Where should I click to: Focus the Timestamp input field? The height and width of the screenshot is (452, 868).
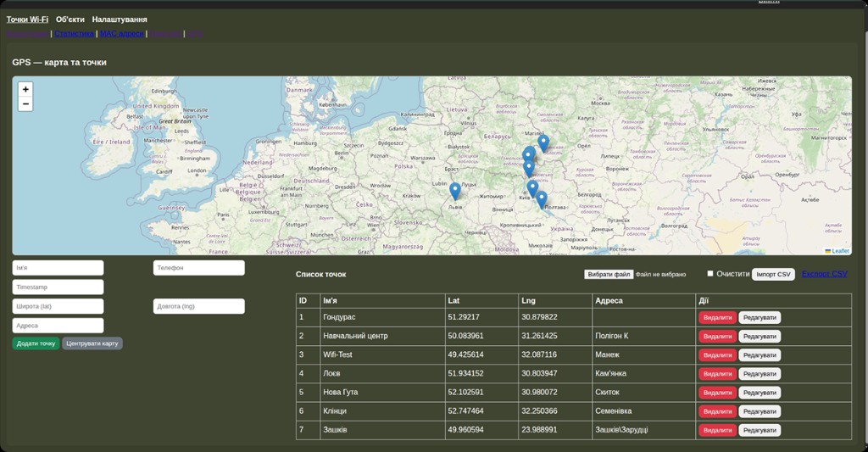pos(58,287)
